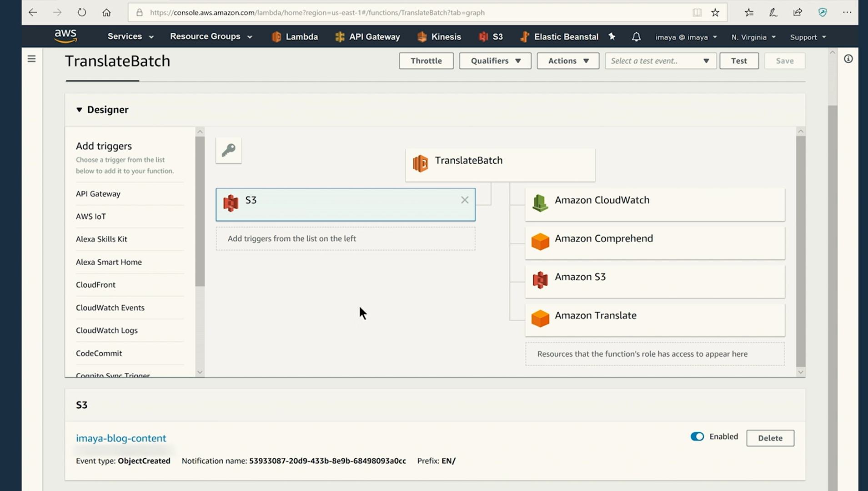Open the Lambda shortcut in navbar
The width and height of the screenshot is (868, 491).
(295, 37)
